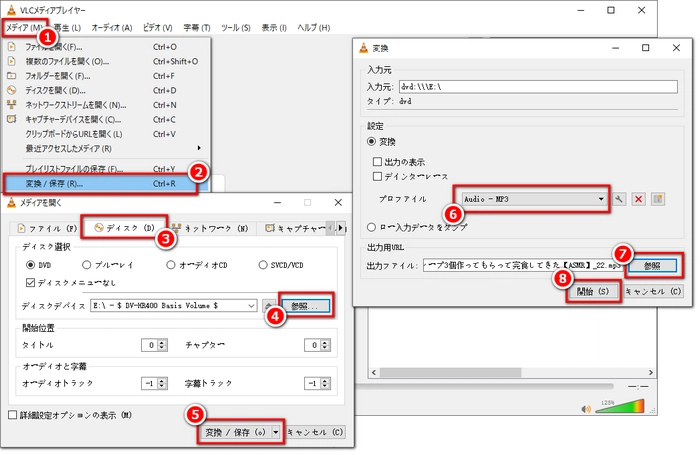Image resolution: width=700 pixels, height=455 pixels.
Task: Click the network icon for ネットワークストリームを開く
Action: 12,104
